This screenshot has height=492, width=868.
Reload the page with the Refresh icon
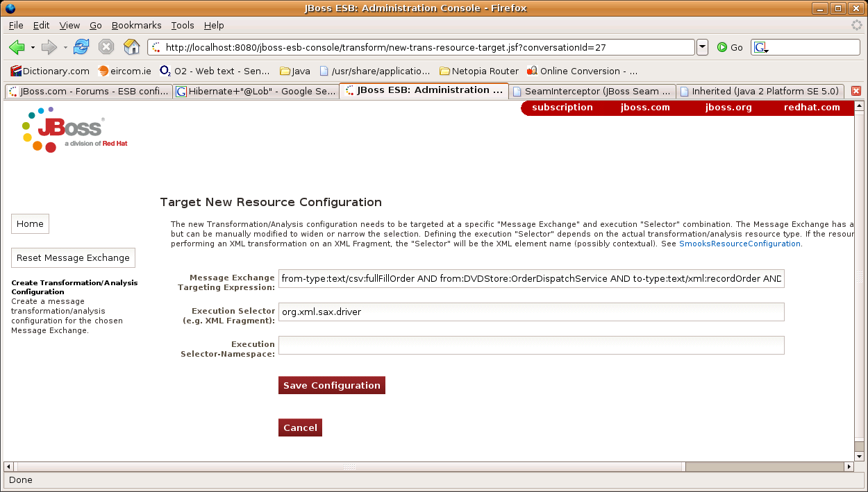coord(81,47)
